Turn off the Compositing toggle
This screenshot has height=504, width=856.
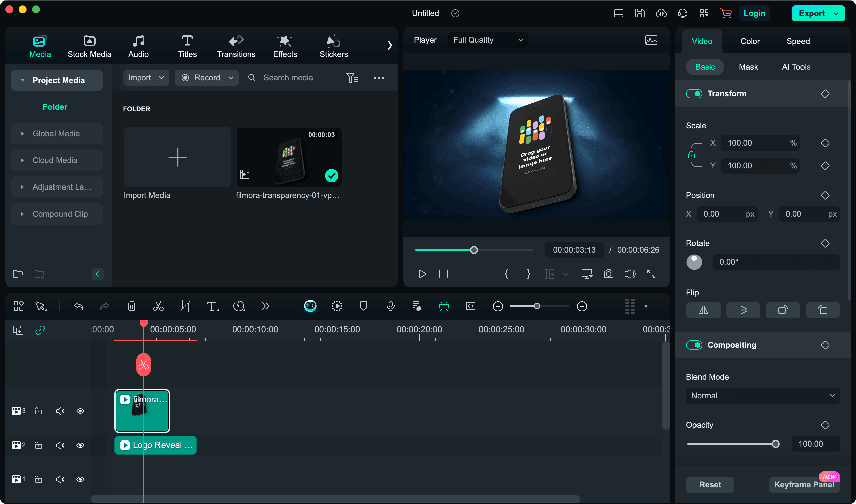click(x=694, y=345)
